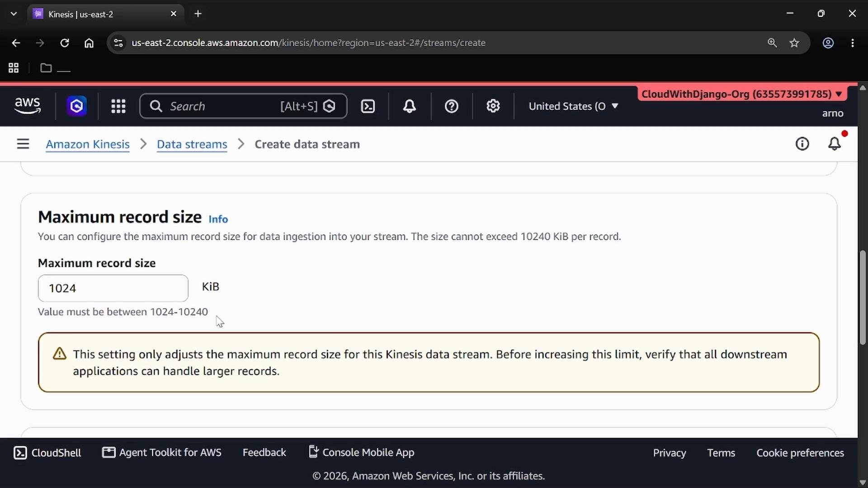Image resolution: width=868 pixels, height=488 pixels.
Task: Open the AWS services grid menu
Action: tap(118, 106)
